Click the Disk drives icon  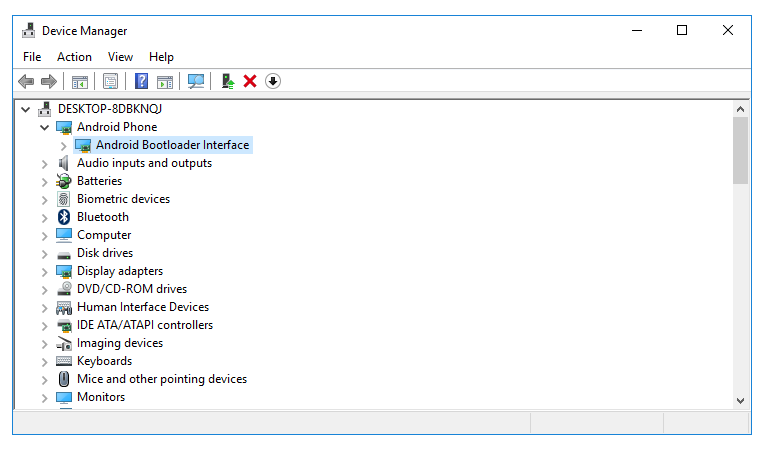64,255
